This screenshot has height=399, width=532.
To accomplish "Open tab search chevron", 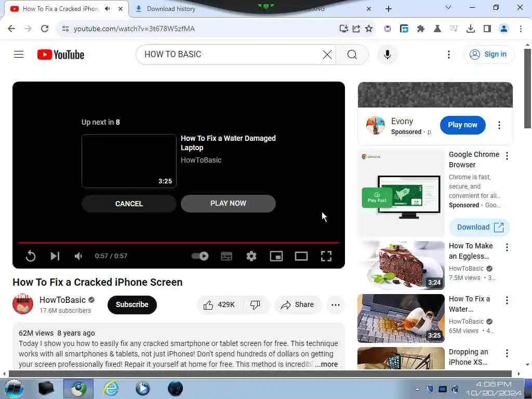I will 448,7.
